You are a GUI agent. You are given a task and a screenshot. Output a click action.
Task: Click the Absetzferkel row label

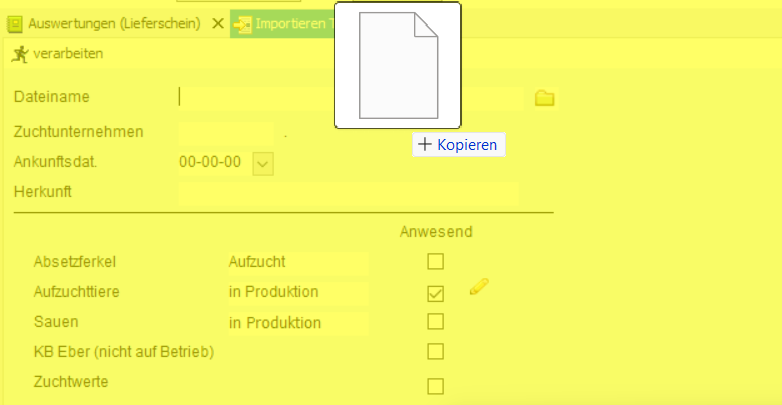[74, 262]
